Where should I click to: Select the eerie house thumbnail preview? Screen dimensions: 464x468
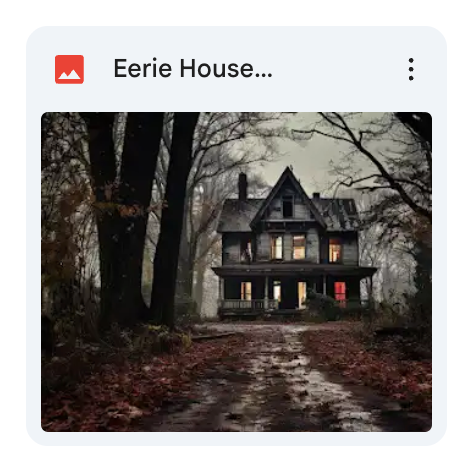pyautogui.click(x=236, y=272)
